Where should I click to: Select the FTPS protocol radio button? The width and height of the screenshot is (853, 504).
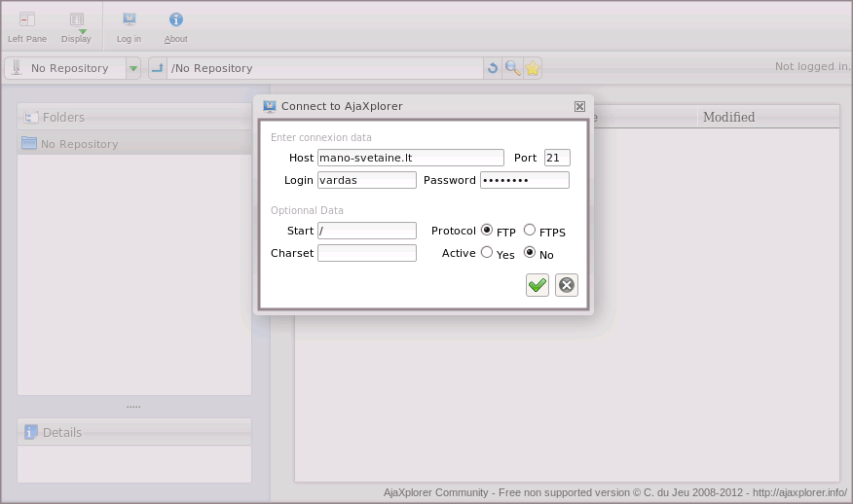530,231
